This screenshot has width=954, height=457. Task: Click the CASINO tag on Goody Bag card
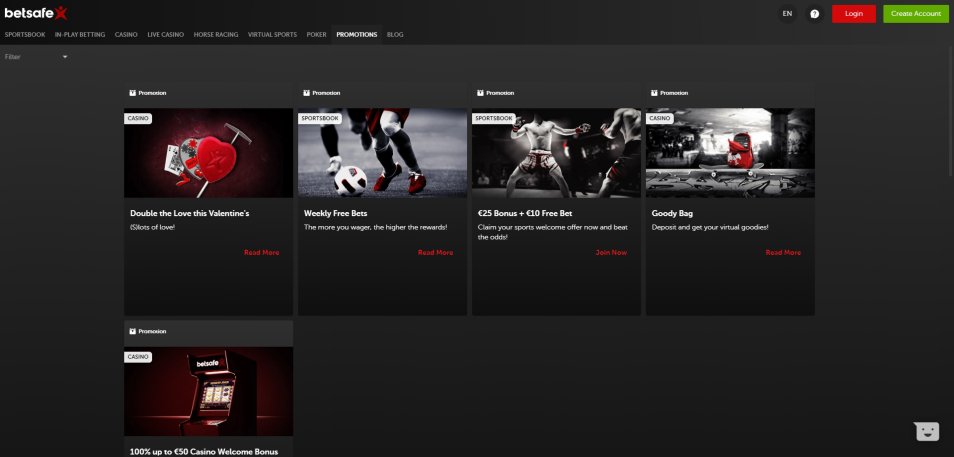660,118
